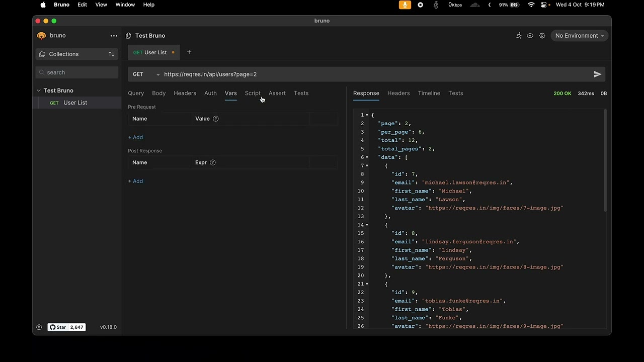Click the 200 OK status text
This screenshot has width=644, height=362.
click(562, 94)
